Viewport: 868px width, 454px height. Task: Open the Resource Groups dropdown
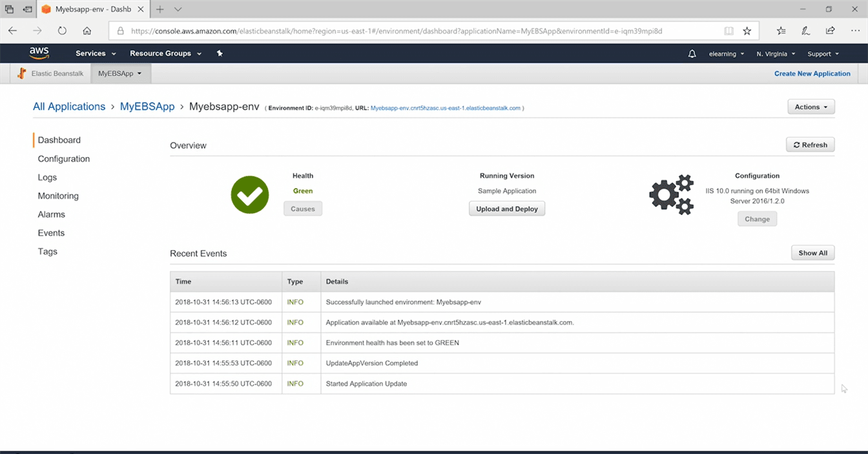pos(165,54)
